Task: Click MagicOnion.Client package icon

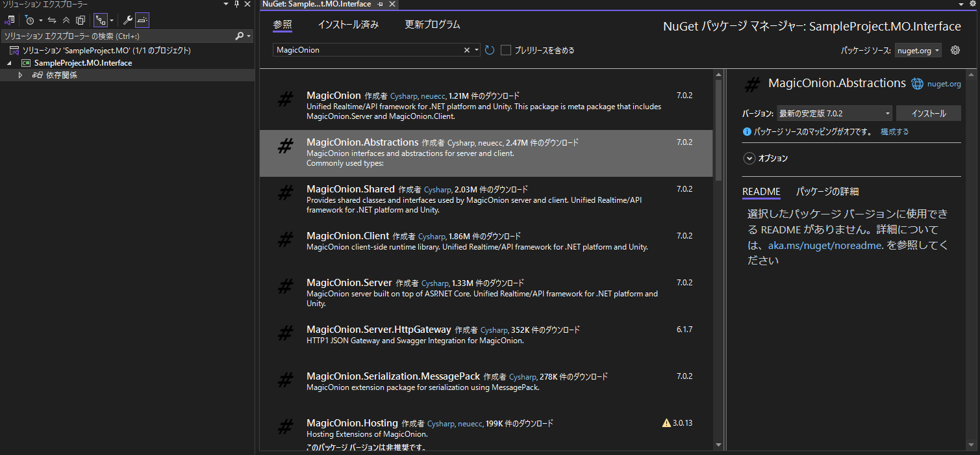Action: (x=285, y=239)
